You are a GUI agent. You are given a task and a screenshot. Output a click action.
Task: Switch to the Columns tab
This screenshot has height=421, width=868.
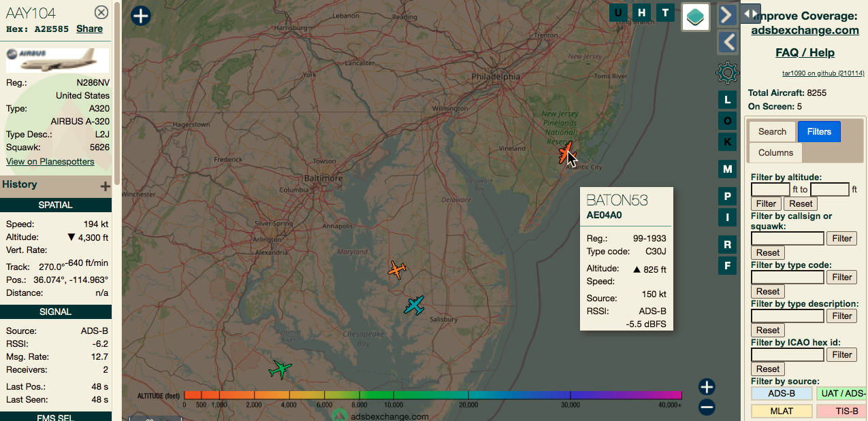pyautogui.click(x=775, y=152)
